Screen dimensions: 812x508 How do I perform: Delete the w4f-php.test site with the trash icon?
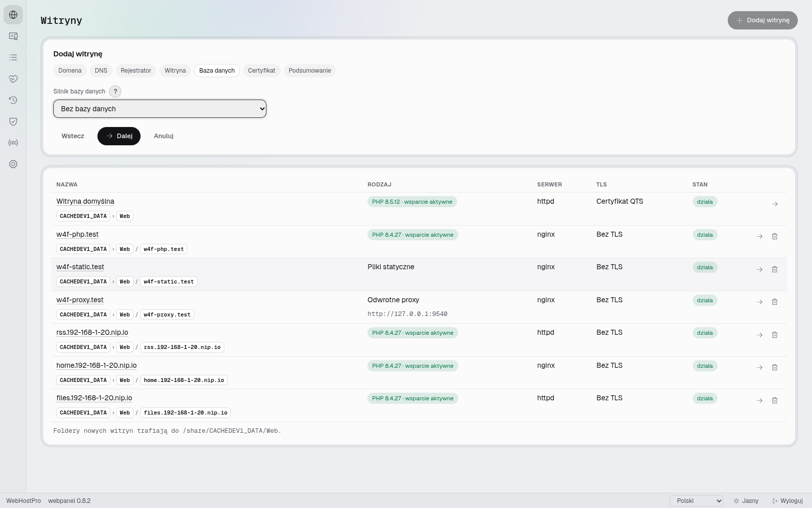[774, 236]
